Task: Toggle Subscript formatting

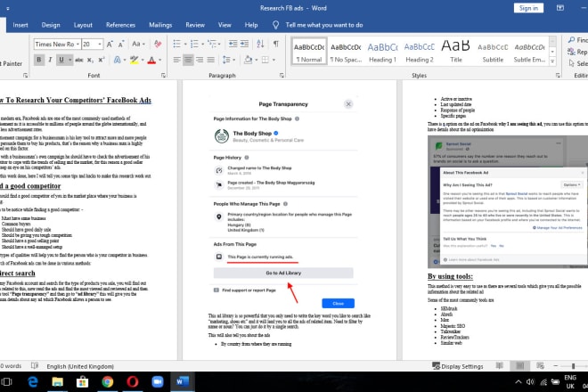Action: tap(90, 60)
